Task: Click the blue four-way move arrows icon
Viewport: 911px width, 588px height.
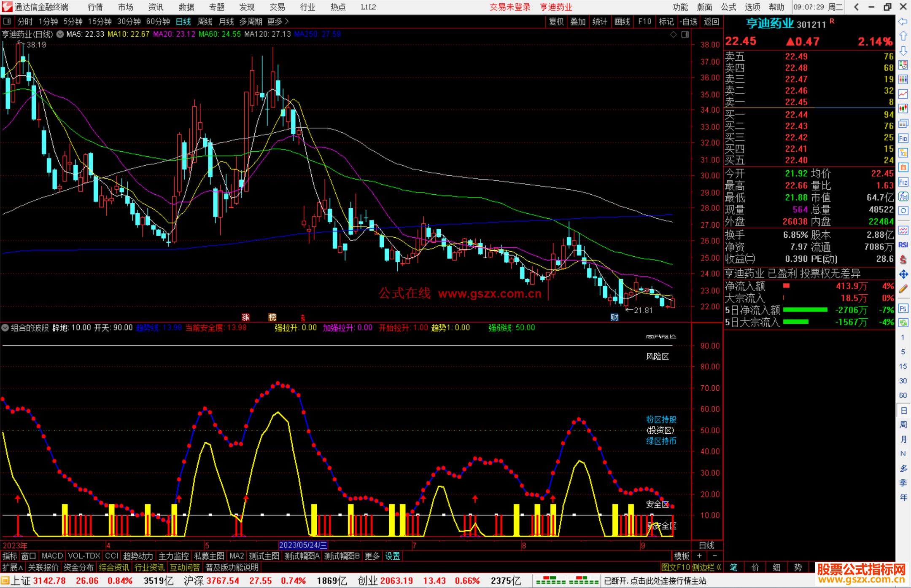Action: pos(903,274)
